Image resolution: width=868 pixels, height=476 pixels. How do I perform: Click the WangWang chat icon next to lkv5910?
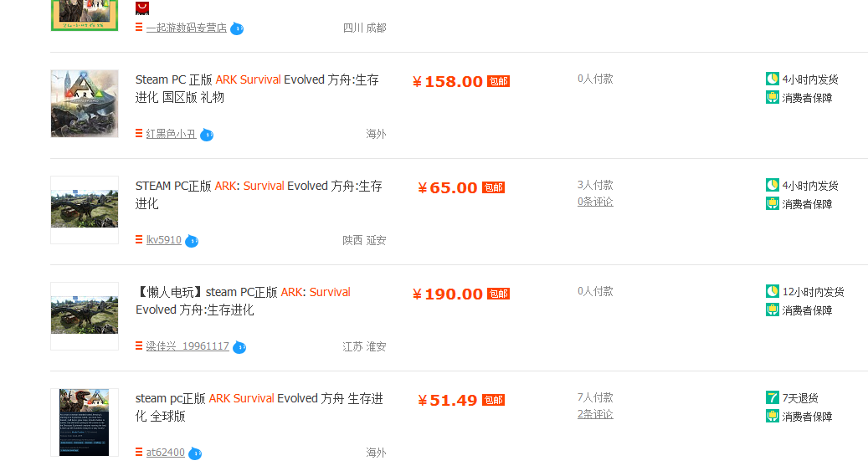click(192, 241)
